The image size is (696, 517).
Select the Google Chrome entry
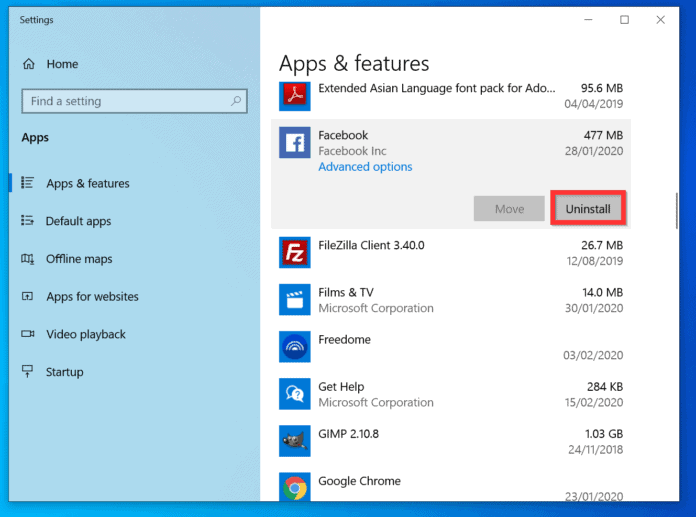(x=451, y=485)
